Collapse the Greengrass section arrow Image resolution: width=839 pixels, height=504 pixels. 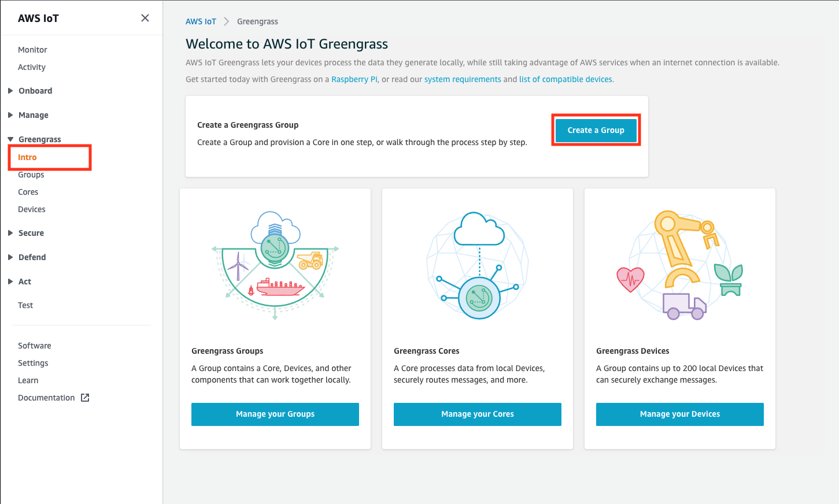click(10, 139)
